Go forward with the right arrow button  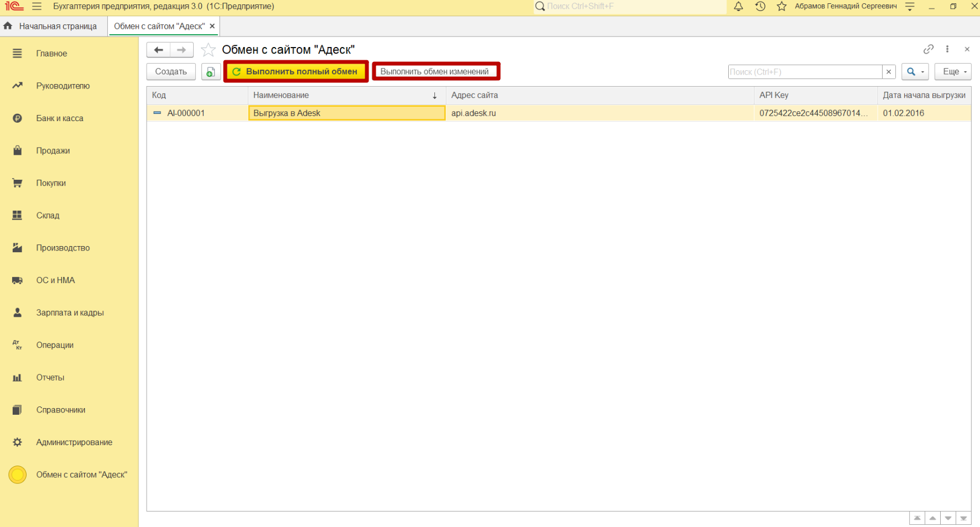(x=182, y=50)
